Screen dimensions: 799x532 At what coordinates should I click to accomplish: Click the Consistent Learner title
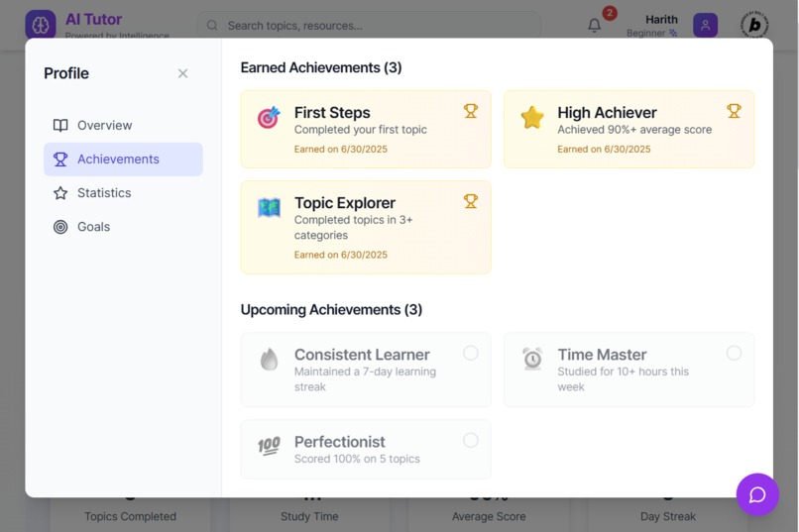(x=362, y=355)
